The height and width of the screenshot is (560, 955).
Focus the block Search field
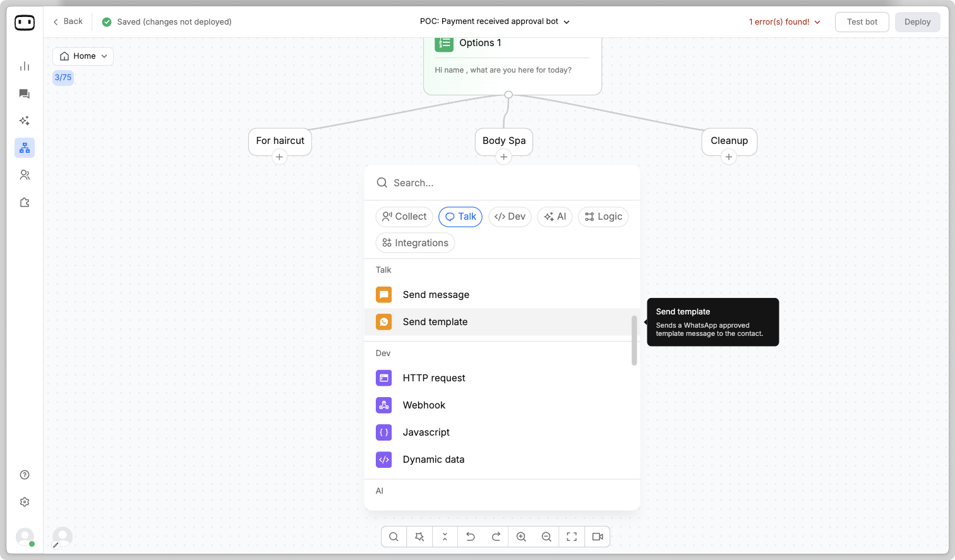point(502,183)
